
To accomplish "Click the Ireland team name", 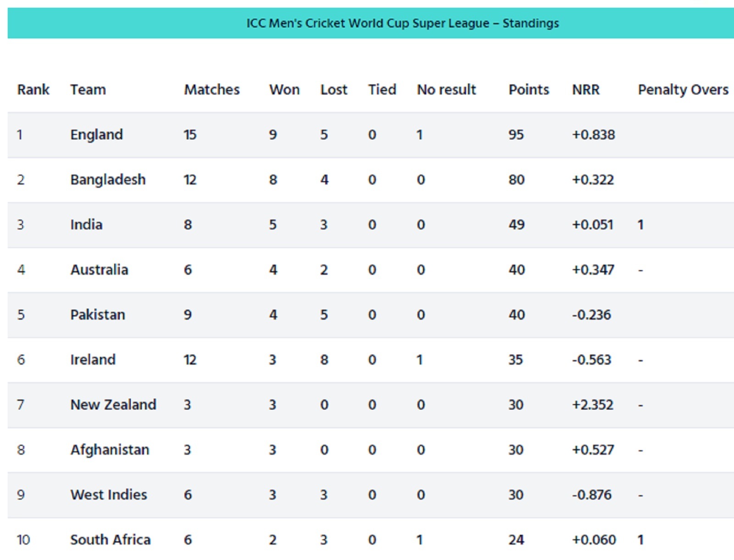I will click(93, 360).
